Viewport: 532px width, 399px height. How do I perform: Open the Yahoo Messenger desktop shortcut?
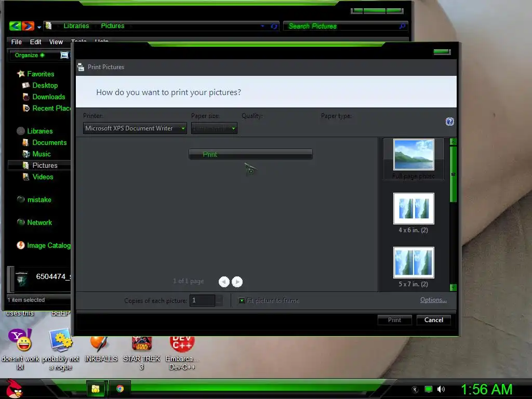[20, 350]
